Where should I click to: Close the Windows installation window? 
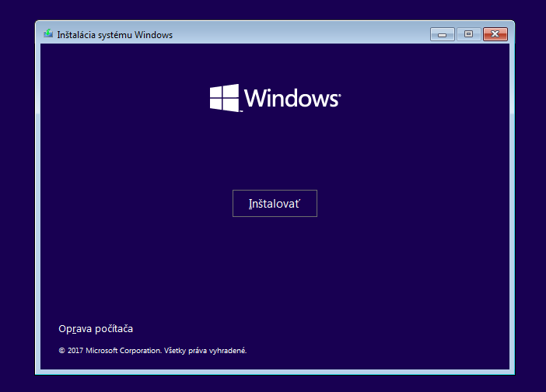[494, 34]
